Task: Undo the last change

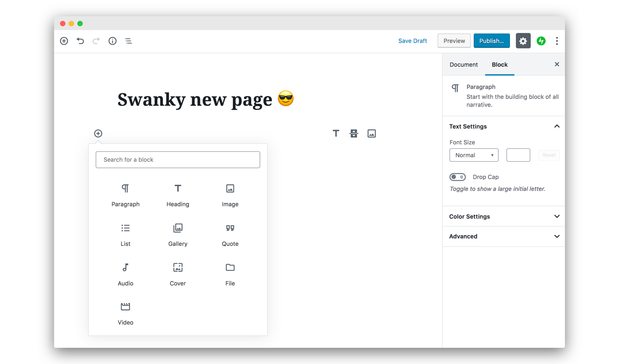Action: pos(80,41)
